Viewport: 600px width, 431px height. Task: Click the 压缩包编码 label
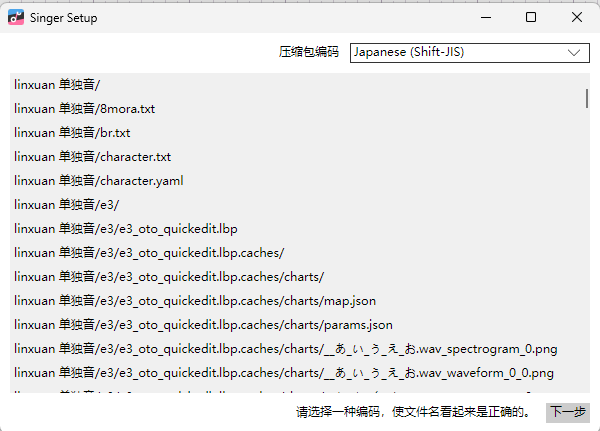point(309,52)
